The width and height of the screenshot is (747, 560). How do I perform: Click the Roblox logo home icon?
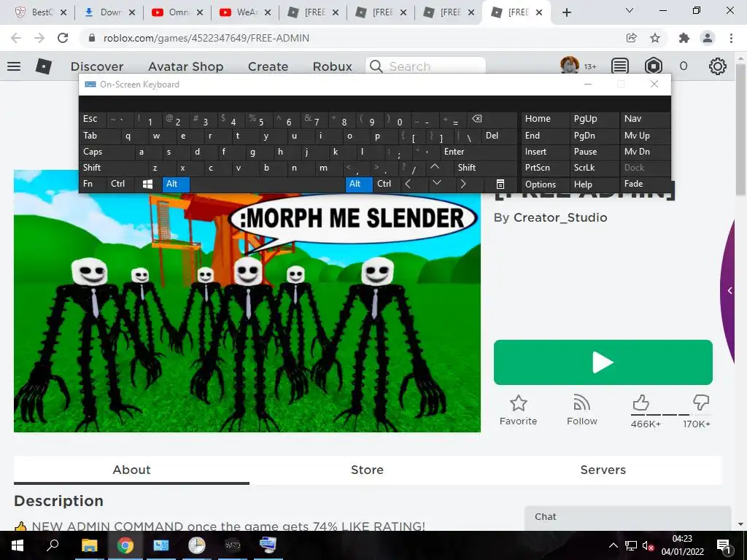click(x=44, y=66)
